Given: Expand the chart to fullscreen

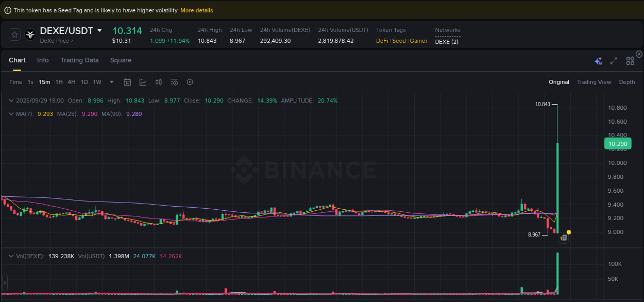Looking at the screenshot, I should tap(614, 60).
